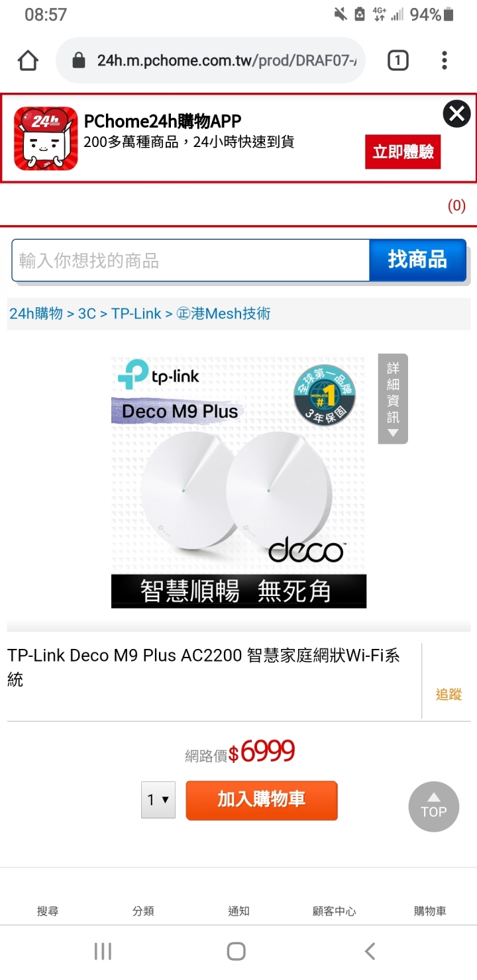Open the tab switcher showing 1 tab
Screen dimensions: 477x980
coord(397,61)
